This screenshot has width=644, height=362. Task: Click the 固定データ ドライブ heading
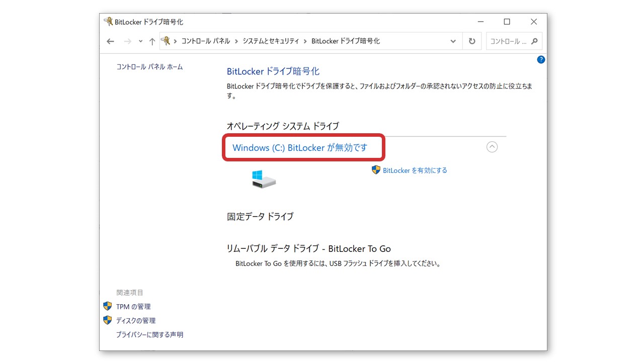(x=260, y=217)
